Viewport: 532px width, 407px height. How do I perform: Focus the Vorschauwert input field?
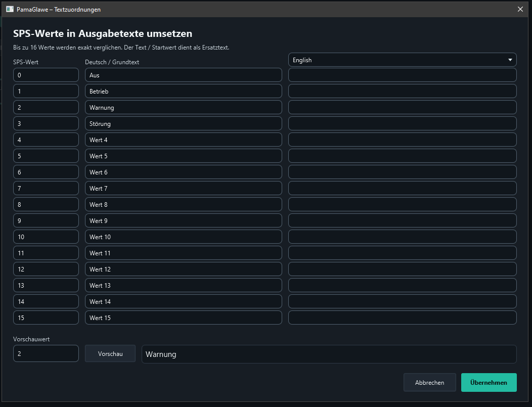point(46,353)
